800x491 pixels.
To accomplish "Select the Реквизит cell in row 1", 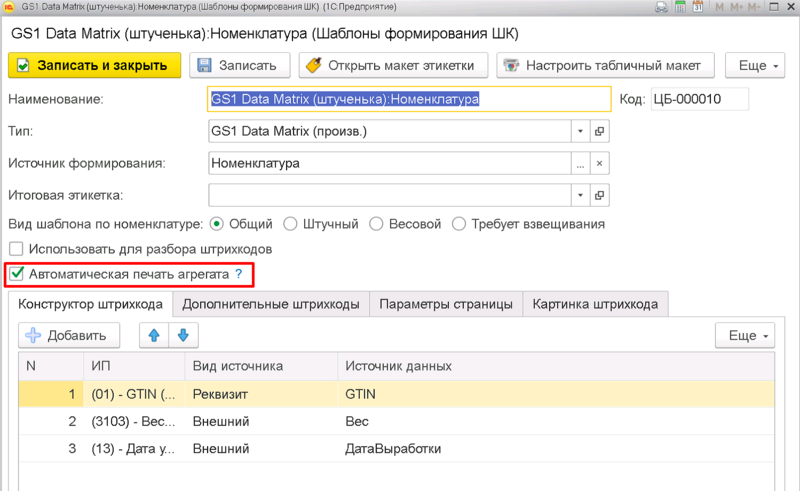I will (x=261, y=394).
